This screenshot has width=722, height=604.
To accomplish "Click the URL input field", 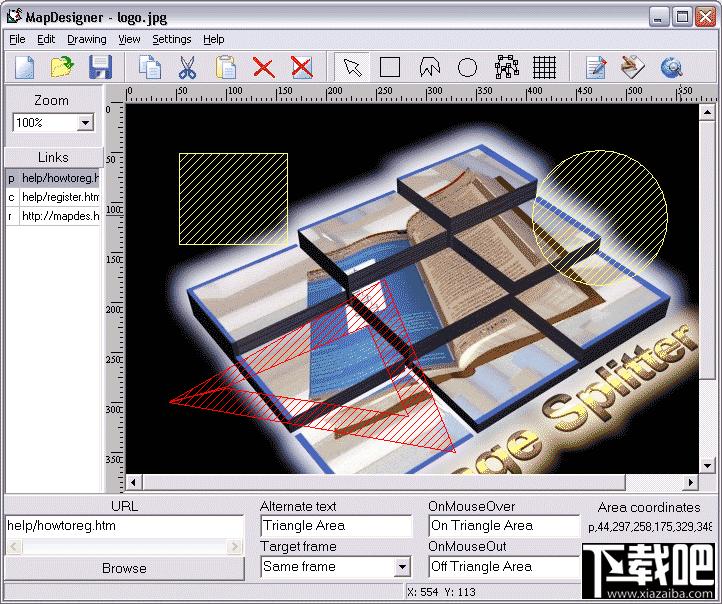I will tap(124, 526).
